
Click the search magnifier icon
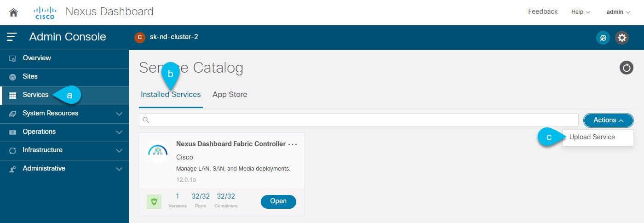coord(146,120)
